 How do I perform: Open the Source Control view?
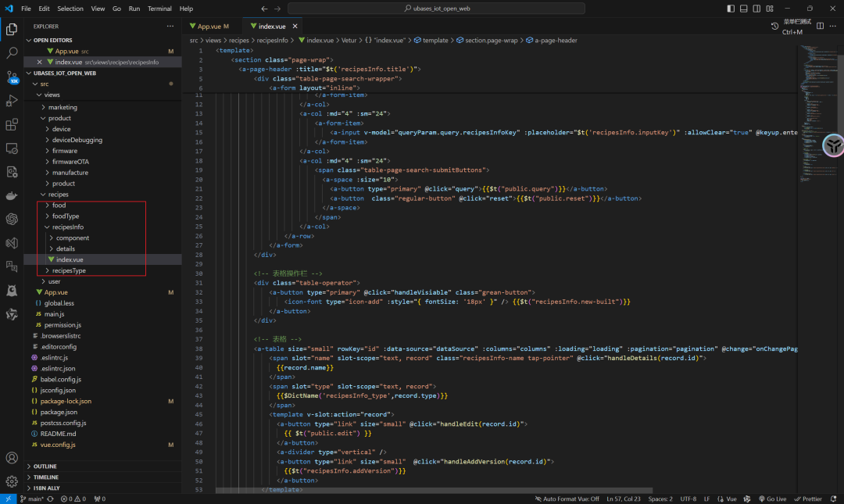tap(12, 77)
